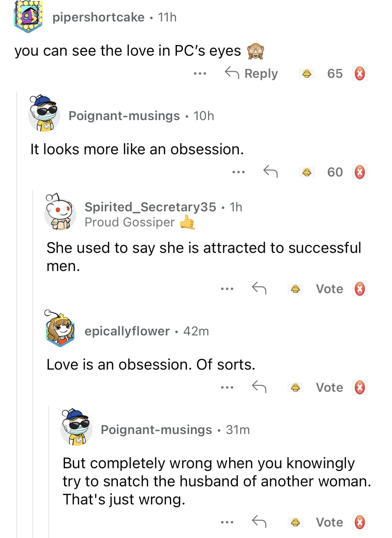Viewport: 392px width, 538px height.
Task: Reply to "Love is an obsession" comment
Action: click(x=259, y=387)
